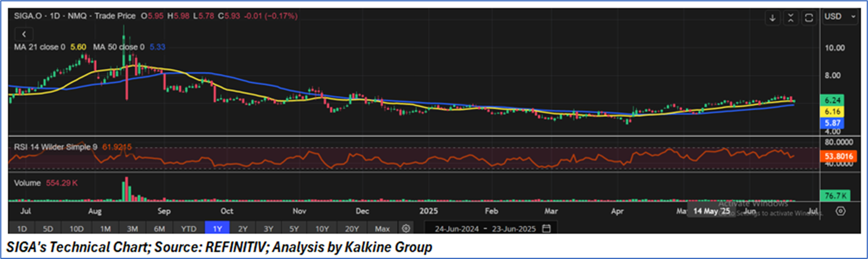Select the 3Y range tab
Screen dimensions: 868x259
[268, 228]
